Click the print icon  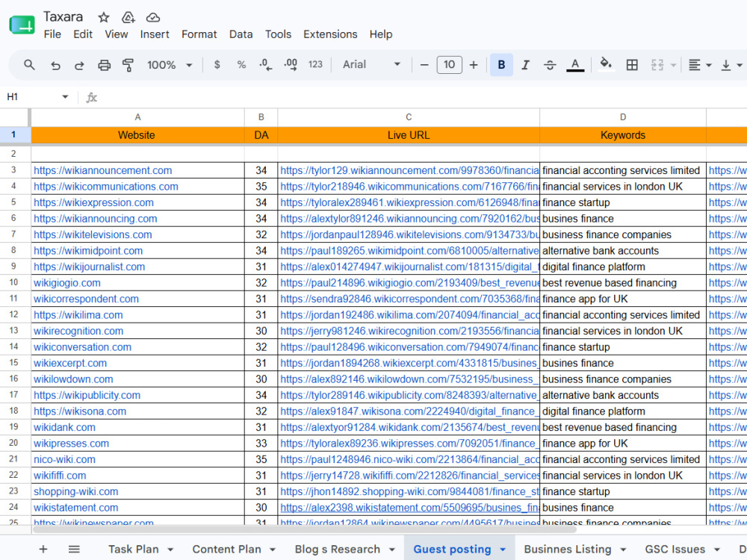104,65
